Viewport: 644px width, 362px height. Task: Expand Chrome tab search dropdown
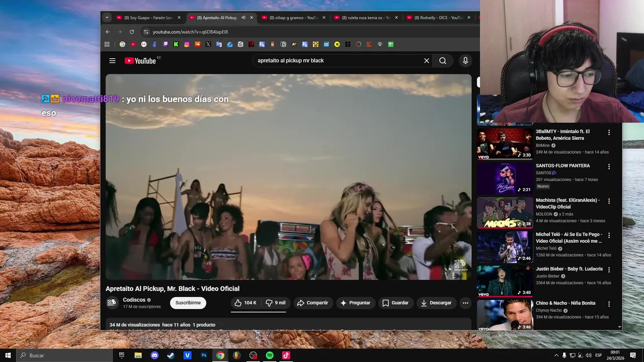point(107,18)
